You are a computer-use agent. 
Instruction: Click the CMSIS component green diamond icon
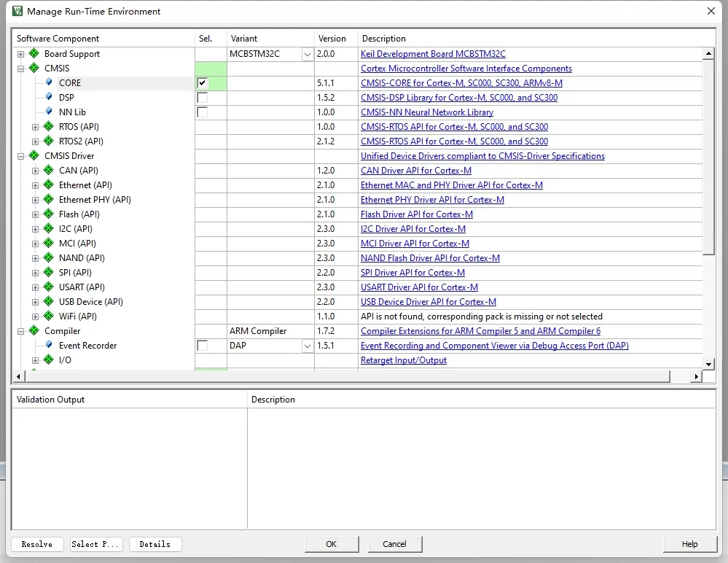[x=34, y=69]
